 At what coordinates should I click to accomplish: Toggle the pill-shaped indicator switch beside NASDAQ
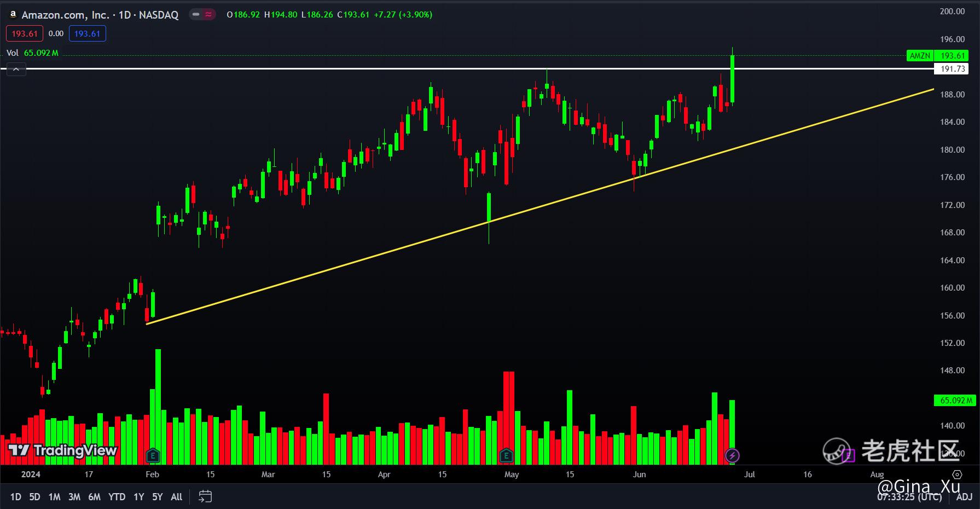[x=202, y=15]
